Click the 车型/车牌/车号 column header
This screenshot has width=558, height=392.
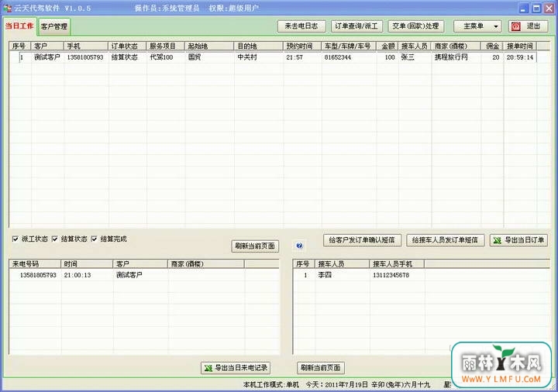pos(349,46)
